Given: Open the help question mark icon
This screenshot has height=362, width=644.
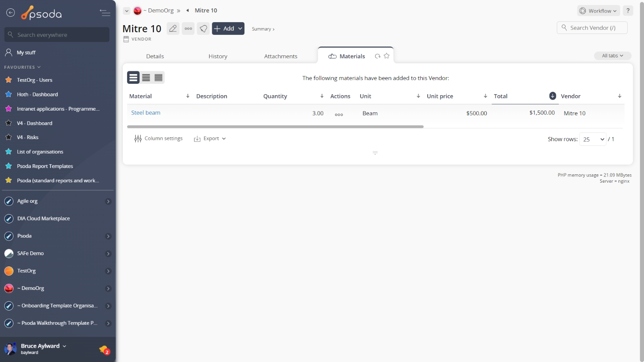Looking at the screenshot, I should [x=628, y=11].
